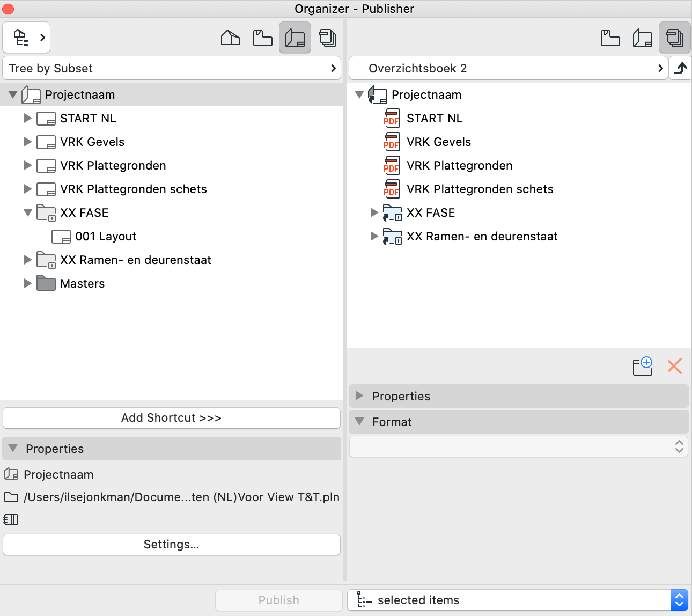
Task: Expand right Properties panel
Action: (x=359, y=395)
